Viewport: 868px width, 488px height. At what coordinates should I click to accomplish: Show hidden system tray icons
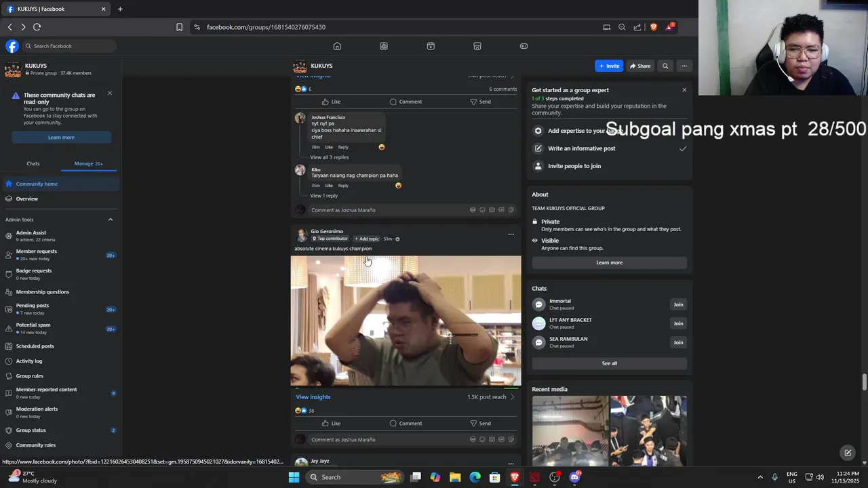click(x=759, y=477)
